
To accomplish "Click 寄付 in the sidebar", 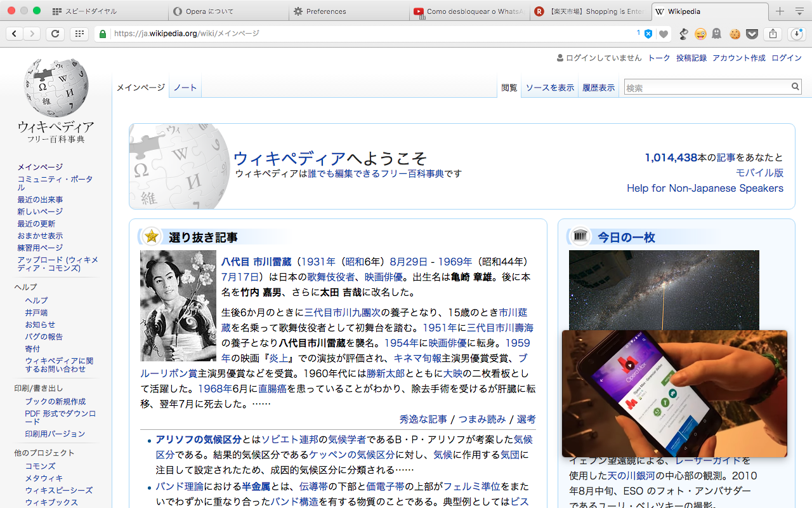I will point(32,349).
